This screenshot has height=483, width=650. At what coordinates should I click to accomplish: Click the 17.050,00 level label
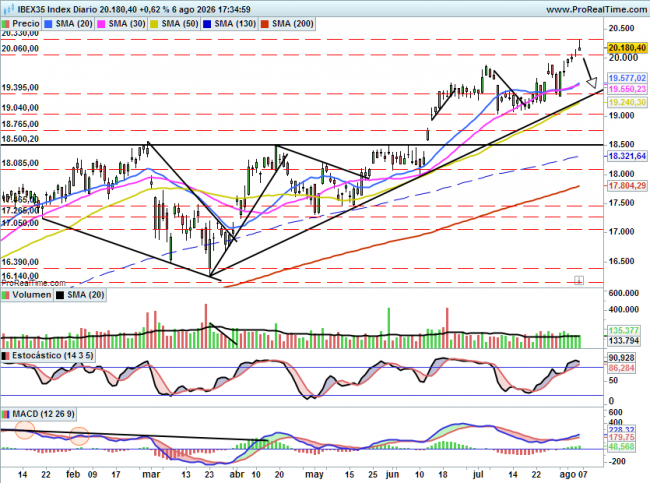(20, 223)
